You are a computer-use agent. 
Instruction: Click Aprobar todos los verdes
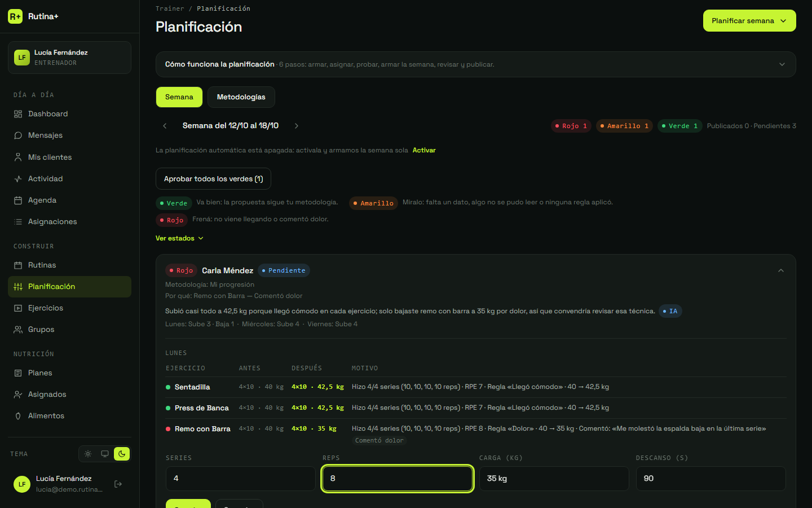tap(213, 179)
